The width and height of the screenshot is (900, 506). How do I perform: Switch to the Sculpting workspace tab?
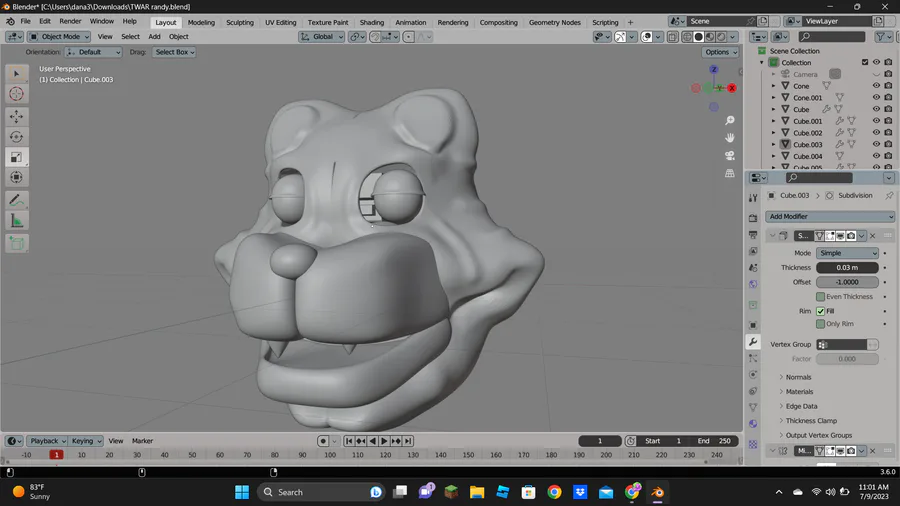click(x=239, y=22)
